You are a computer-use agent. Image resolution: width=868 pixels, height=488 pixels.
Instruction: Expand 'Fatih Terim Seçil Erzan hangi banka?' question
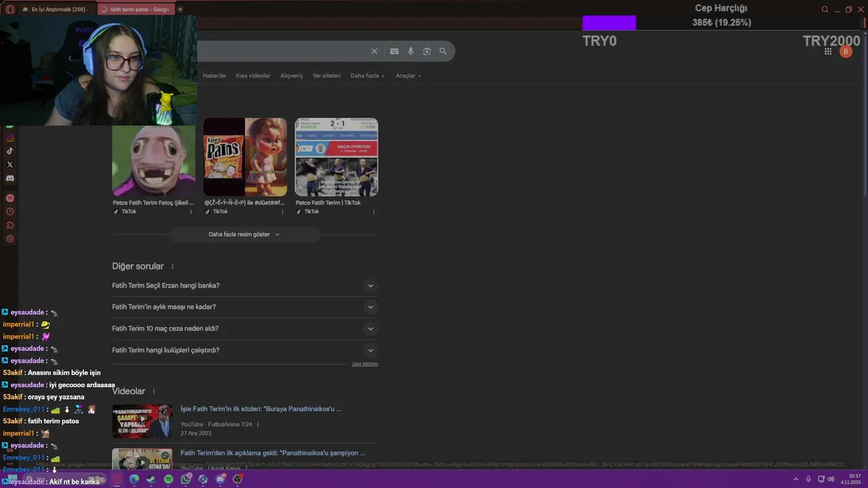tap(245, 285)
